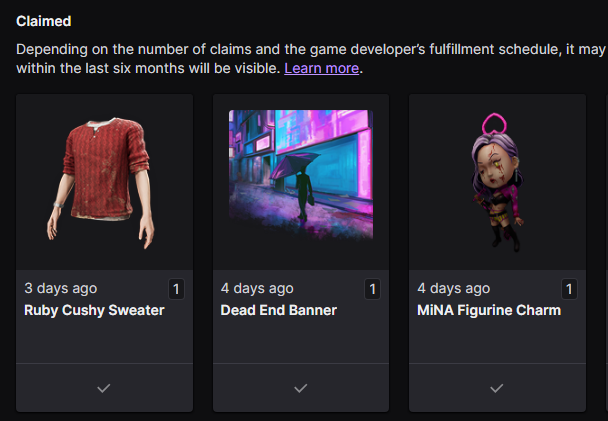
Task: Select the Ruby Cushy Sweater title
Action: coord(94,310)
